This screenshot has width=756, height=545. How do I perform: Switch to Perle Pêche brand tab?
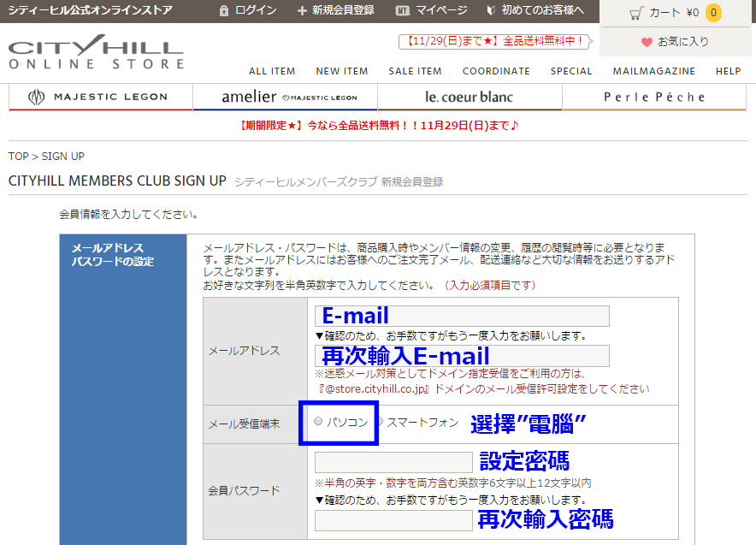(x=654, y=97)
